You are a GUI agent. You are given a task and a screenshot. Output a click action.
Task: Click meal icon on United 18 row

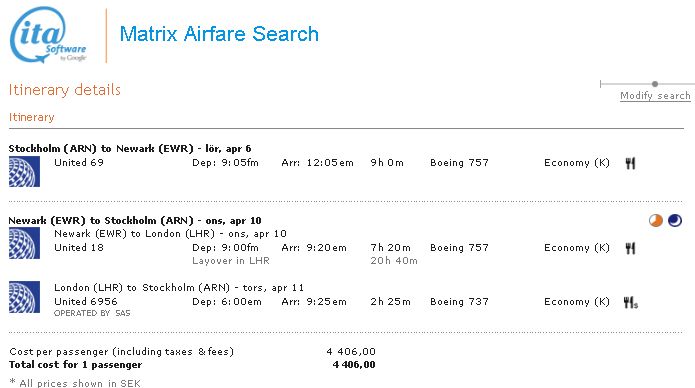pyautogui.click(x=630, y=248)
